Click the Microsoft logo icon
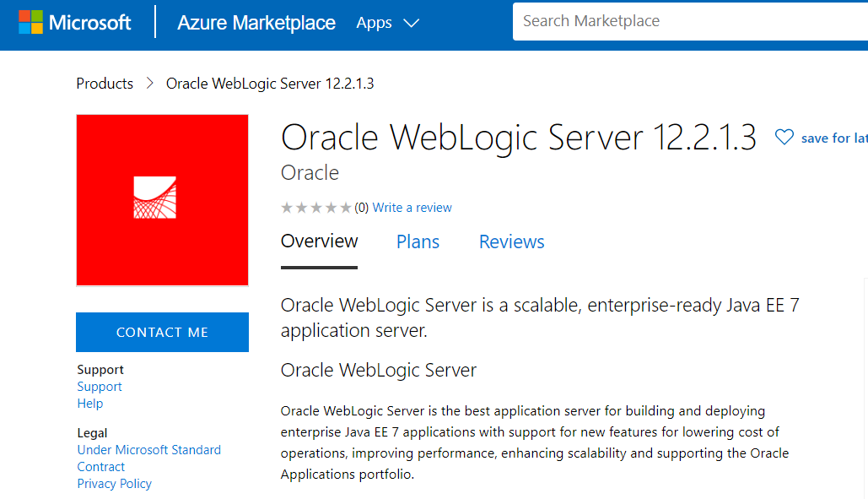Viewport: 868px width, 499px height. click(x=30, y=22)
